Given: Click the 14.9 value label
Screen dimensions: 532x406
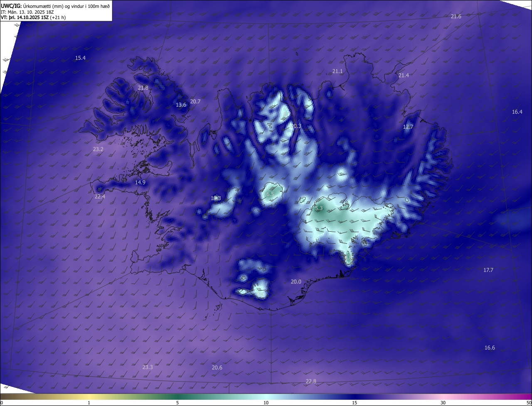Looking at the screenshot, I should pyautogui.click(x=140, y=183).
